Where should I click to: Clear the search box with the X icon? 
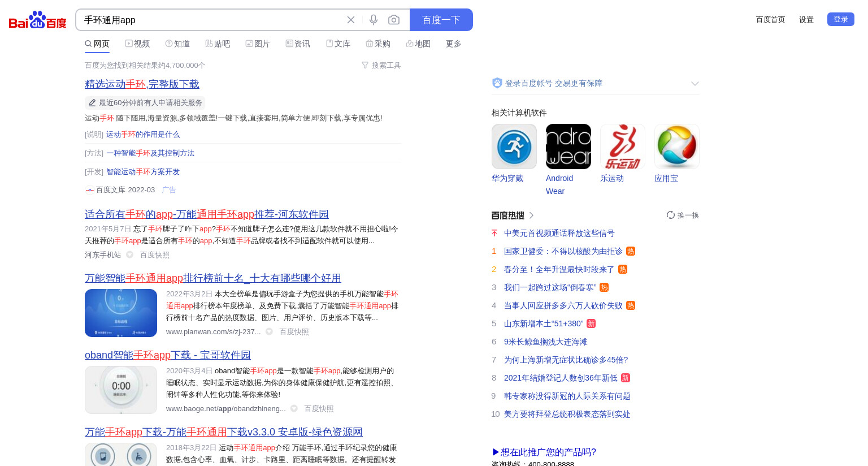click(351, 20)
